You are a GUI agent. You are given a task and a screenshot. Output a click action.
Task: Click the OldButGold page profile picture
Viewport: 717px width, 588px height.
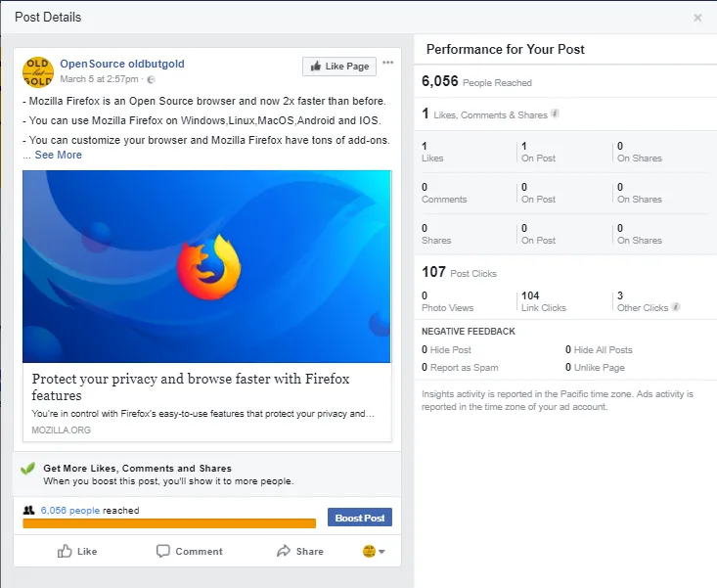coord(38,71)
